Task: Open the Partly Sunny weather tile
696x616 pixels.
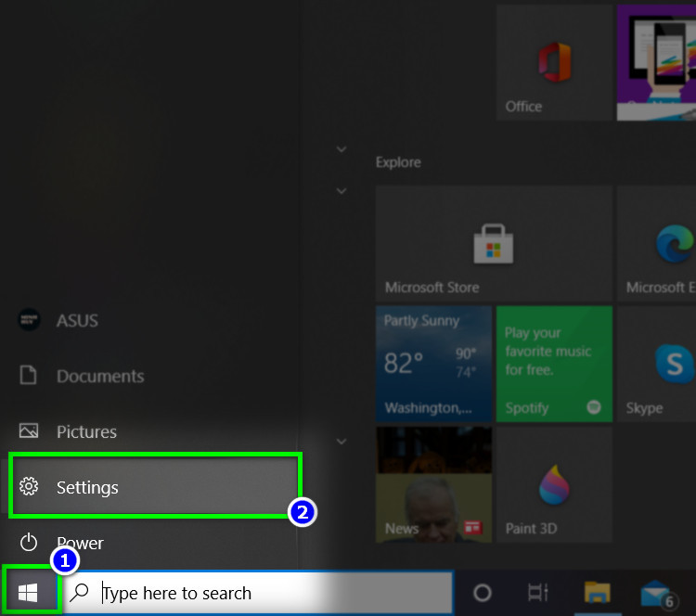Action: coord(433,364)
